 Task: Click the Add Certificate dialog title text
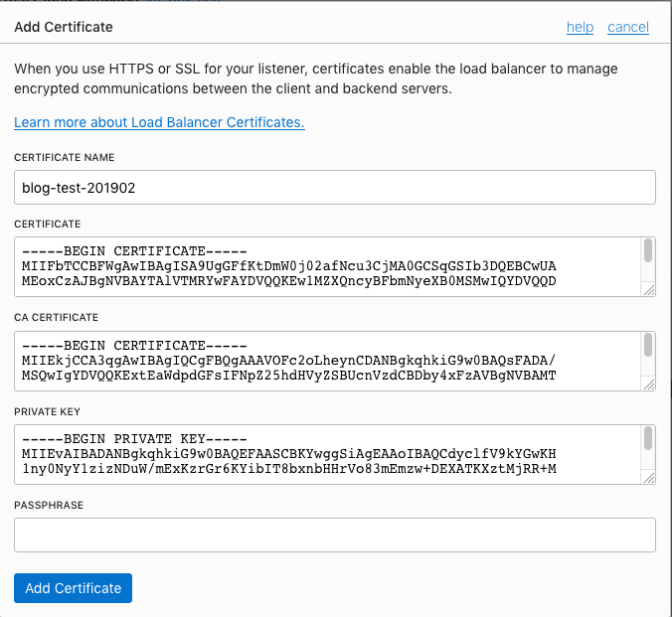pos(64,27)
